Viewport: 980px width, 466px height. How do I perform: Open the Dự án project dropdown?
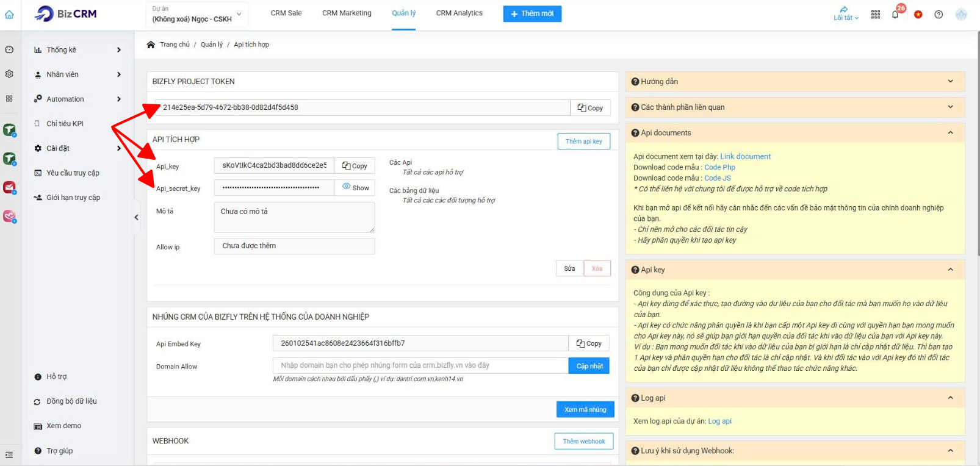pos(196,14)
